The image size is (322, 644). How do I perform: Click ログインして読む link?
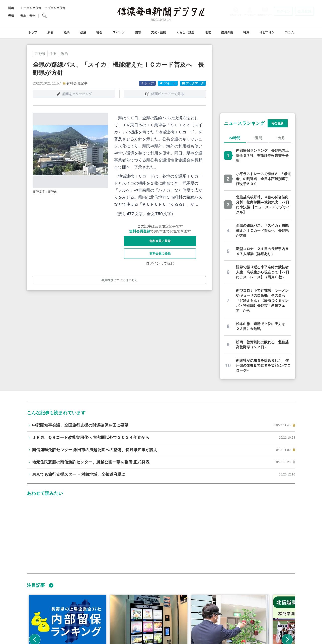[160, 263]
